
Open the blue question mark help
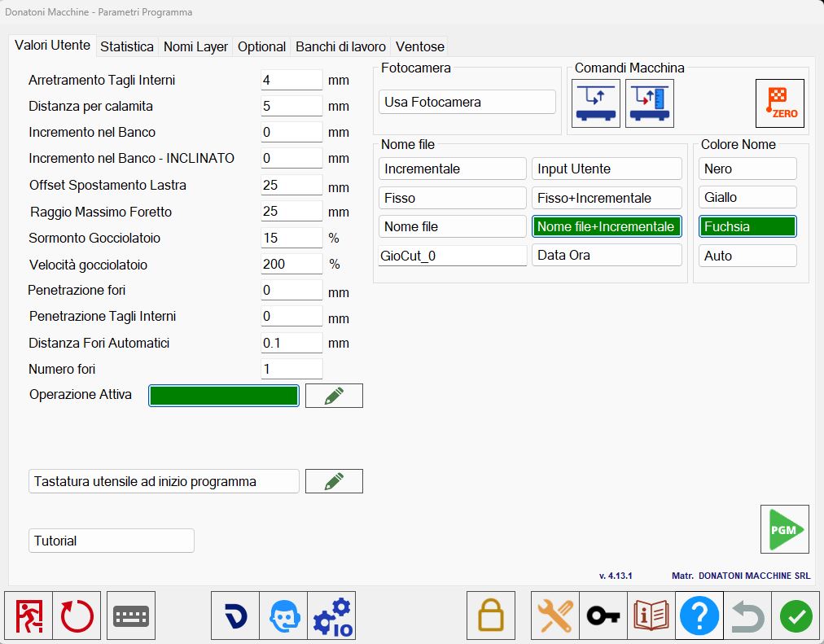click(x=699, y=616)
